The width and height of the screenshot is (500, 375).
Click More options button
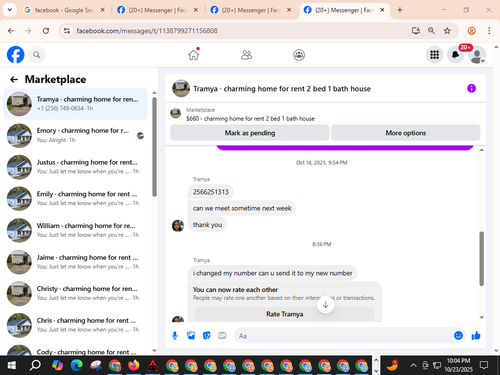[406, 133]
